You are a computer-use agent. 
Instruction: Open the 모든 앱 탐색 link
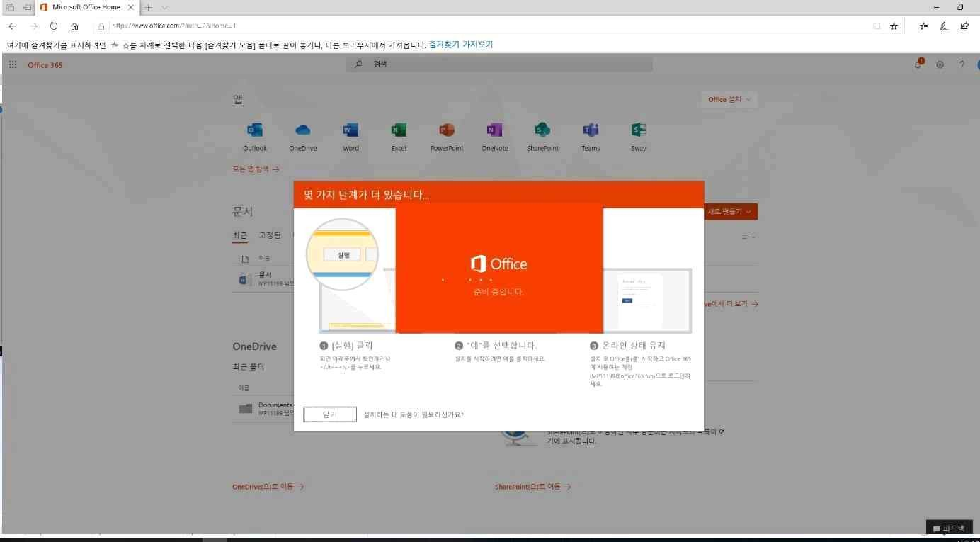pos(256,169)
